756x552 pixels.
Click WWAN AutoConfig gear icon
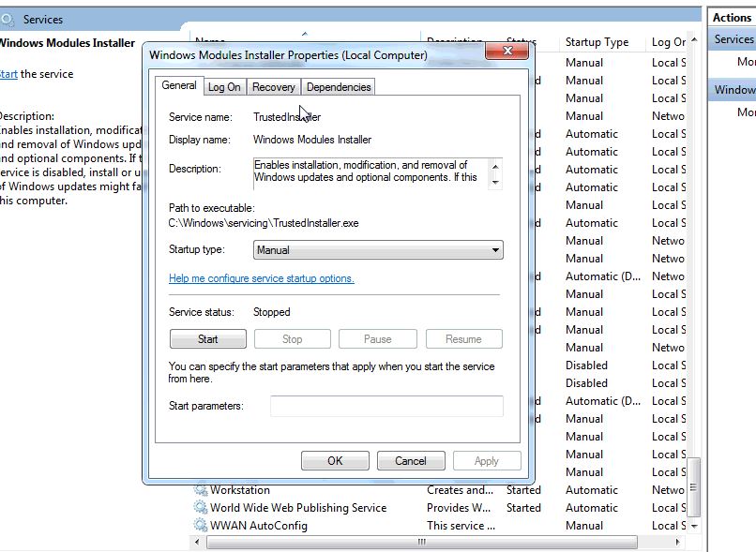[200, 526]
